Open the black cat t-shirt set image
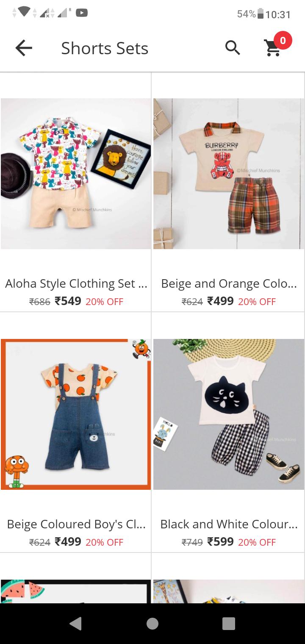This screenshot has height=644, width=305. pos(229,414)
